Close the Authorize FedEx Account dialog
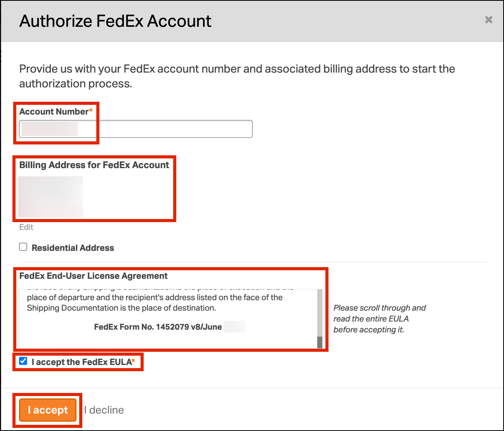This screenshot has height=431, width=504. coord(488,20)
